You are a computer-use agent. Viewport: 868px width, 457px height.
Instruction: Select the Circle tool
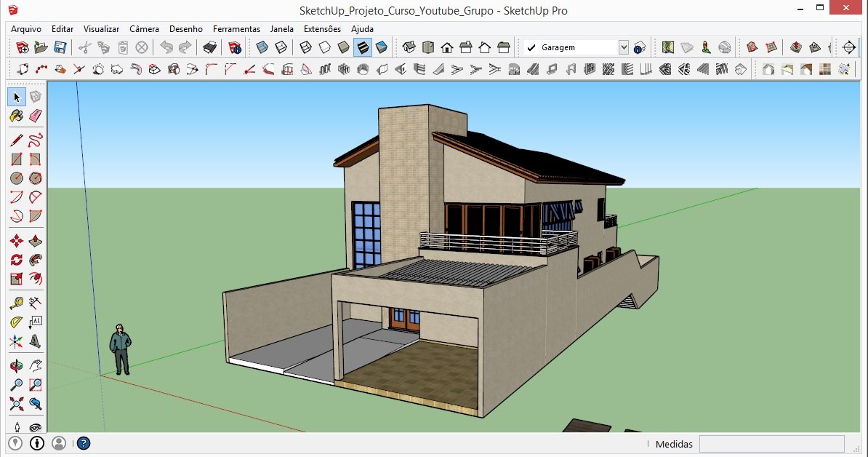tap(17, 178)
